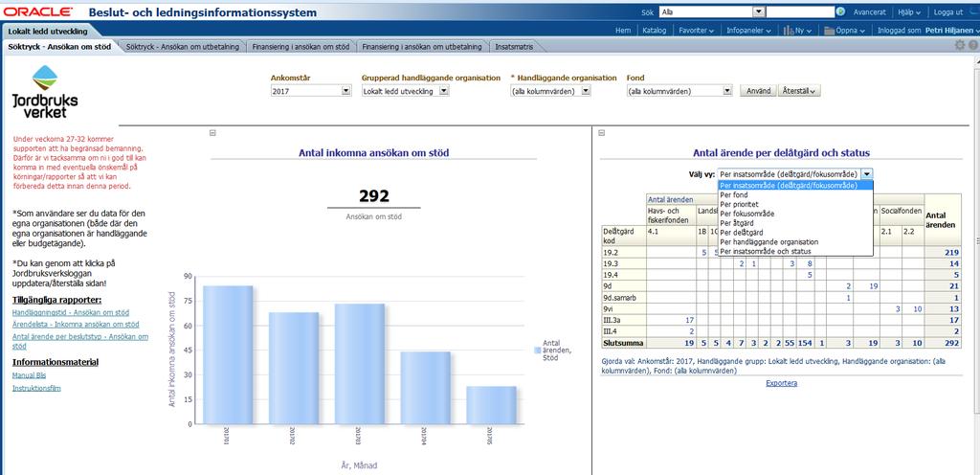This screenshot has height=475, width=980.
Task: Click the 201703 bar in chart
Action: tap(359, 364)
